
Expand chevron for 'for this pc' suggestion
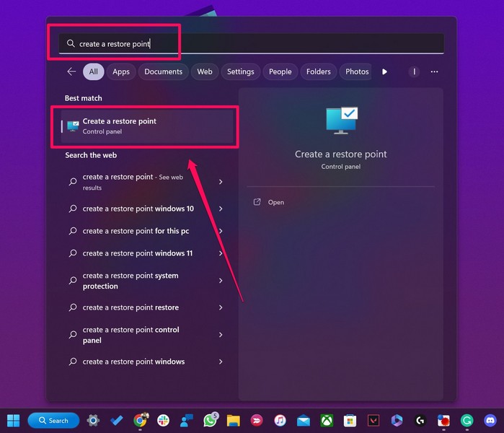pyautogui.click(x=221, y=231)
